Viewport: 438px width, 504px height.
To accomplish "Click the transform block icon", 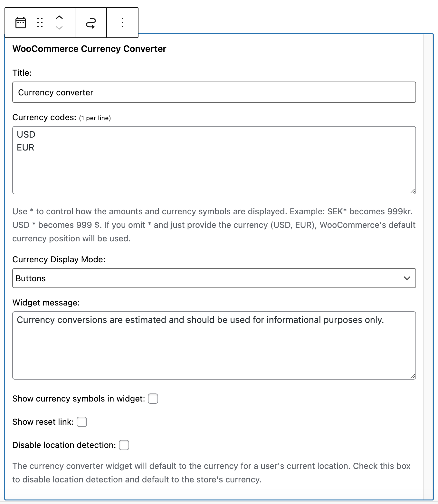I will click(90, 23).
